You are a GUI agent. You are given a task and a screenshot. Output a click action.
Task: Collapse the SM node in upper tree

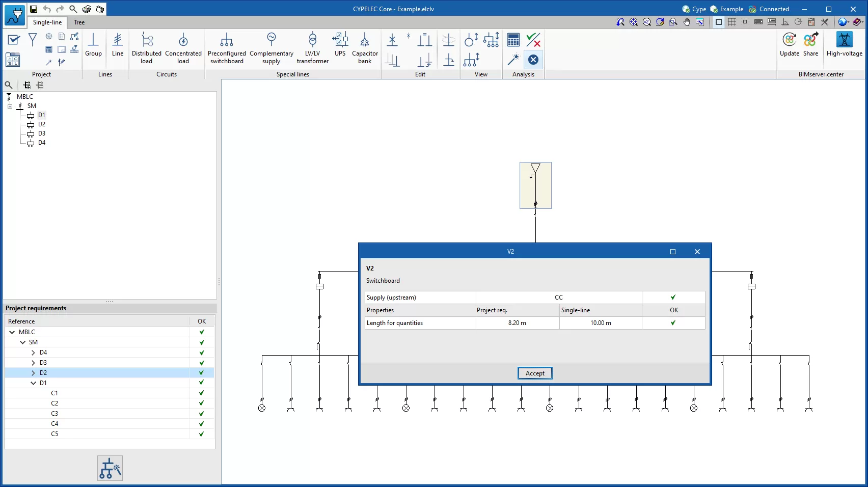10,106
